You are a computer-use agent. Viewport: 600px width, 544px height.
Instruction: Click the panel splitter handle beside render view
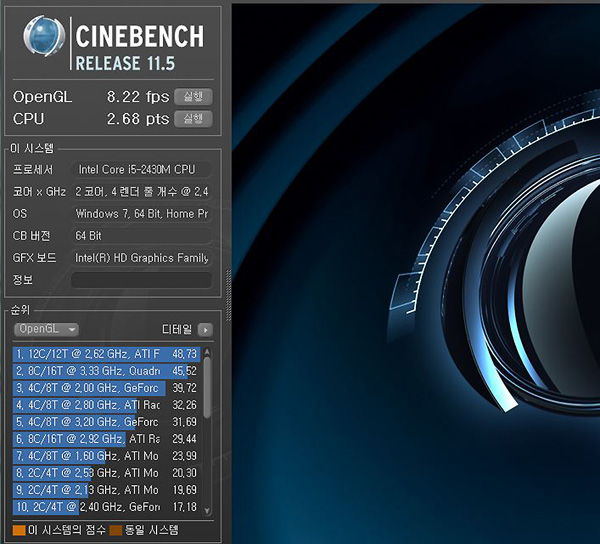(228, 295)
